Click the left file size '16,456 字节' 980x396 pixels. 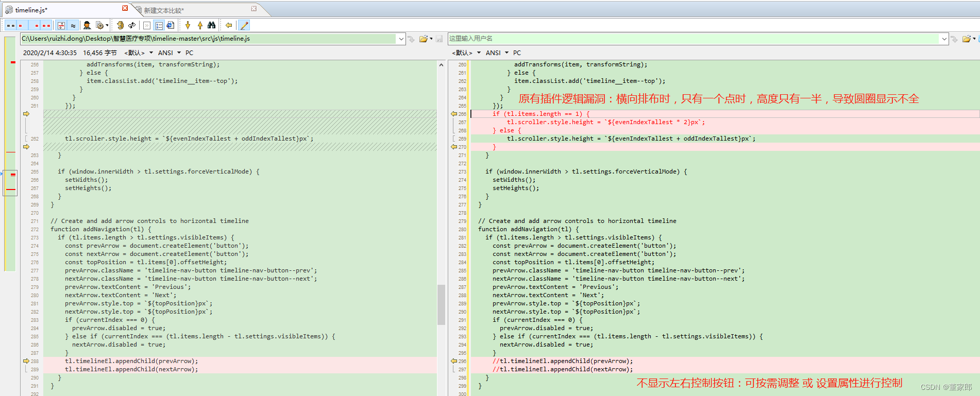100,53
